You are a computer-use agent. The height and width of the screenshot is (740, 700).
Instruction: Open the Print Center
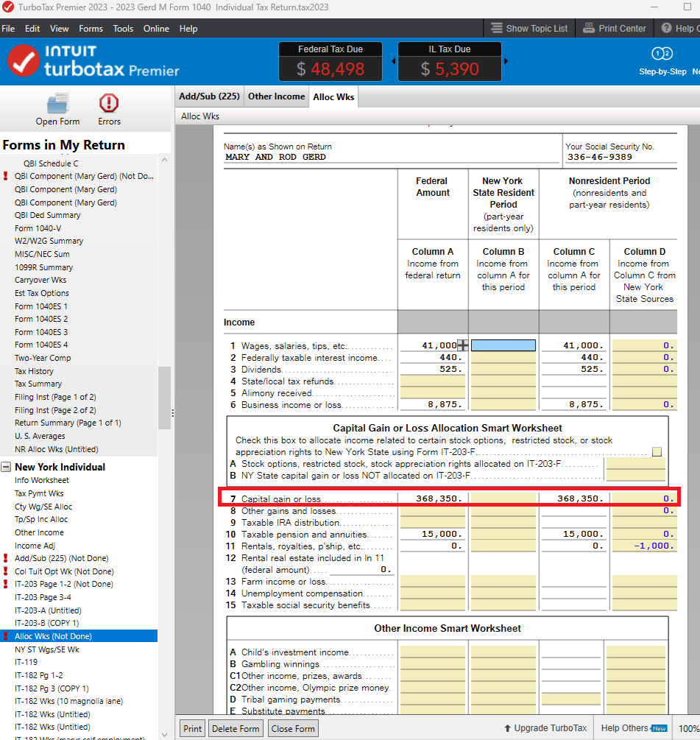pyautogui.click(x=614, y=28)
